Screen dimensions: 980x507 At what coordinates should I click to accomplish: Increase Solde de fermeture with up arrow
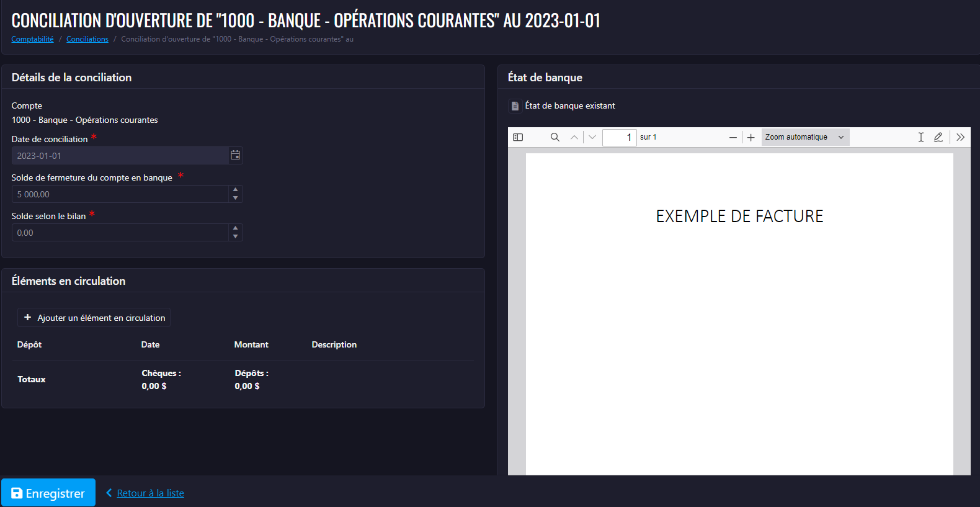pyautogui.click(x=236, y=190)
